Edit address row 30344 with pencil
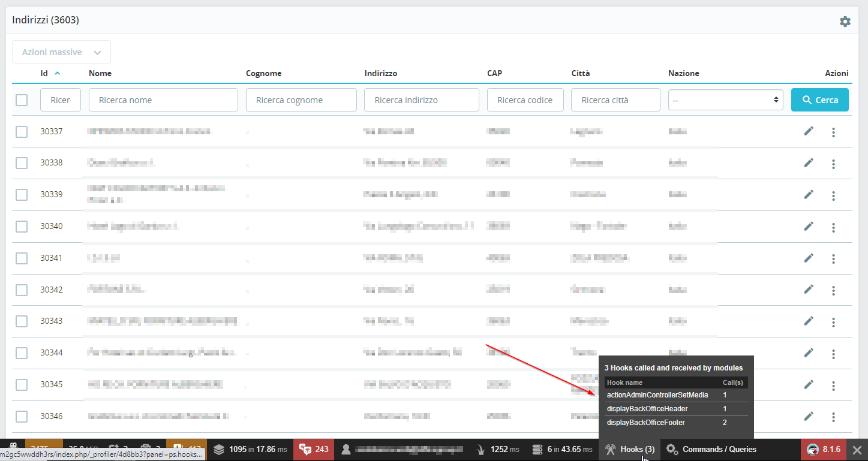Screen dimensions: 868x461 click(809, 352)
